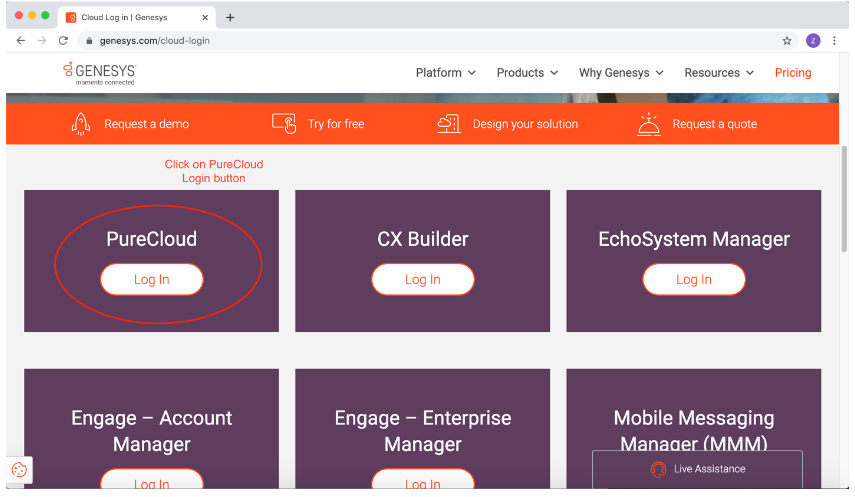Reload the page using the refresh icon
Viewport: 855px width, 497px height.
pos(63,41)
